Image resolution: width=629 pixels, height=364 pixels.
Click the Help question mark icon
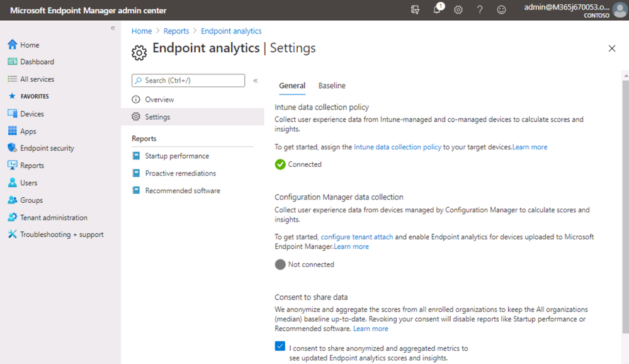tap(480, 9)
